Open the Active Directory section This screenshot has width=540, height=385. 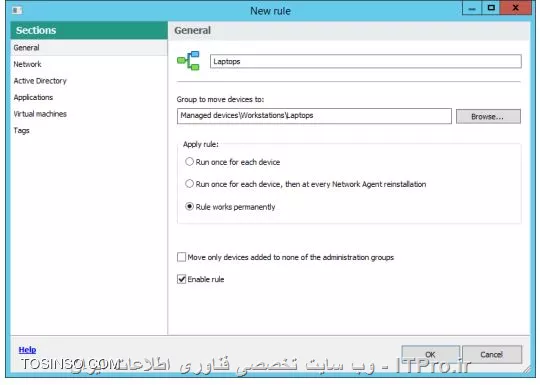pos(40,81)
